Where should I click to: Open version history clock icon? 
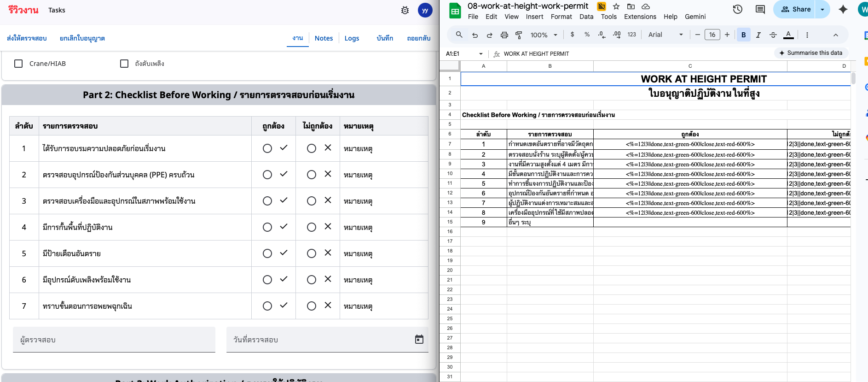[737, 9]
